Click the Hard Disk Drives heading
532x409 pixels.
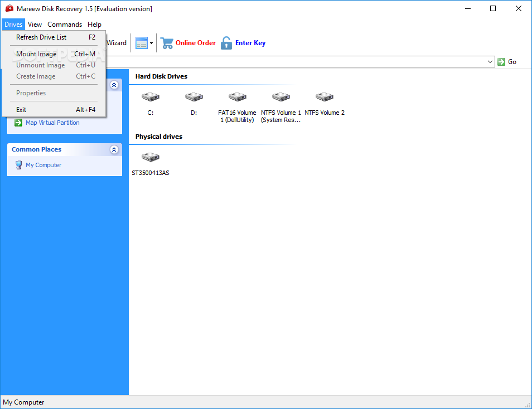161,76
